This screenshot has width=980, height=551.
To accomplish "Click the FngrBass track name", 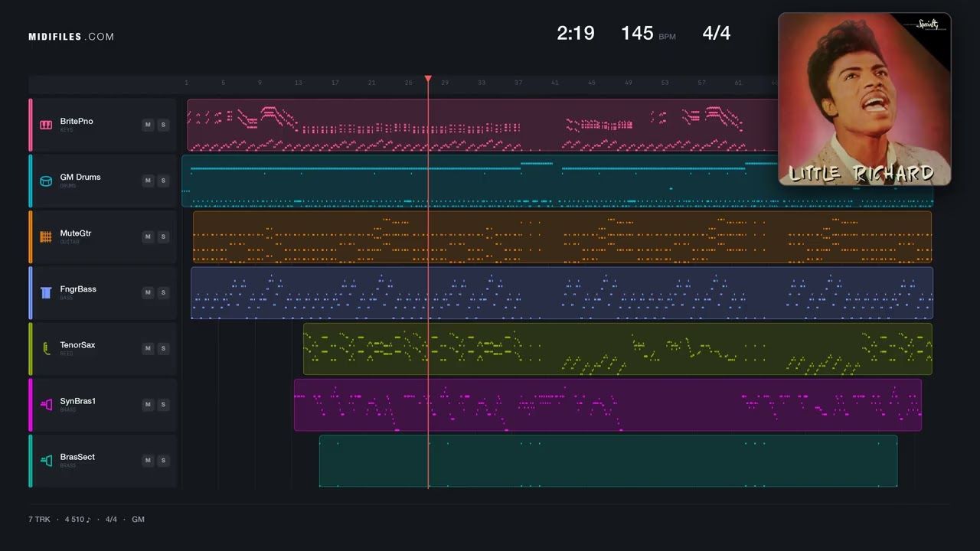I will click(78, 289).
